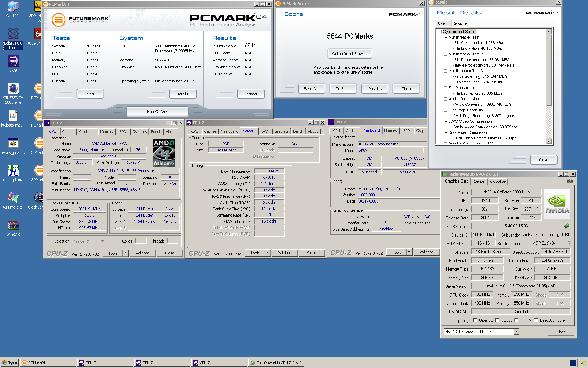Toggle the PhysX checkbox
588x368 pixels.
point(517,320)
